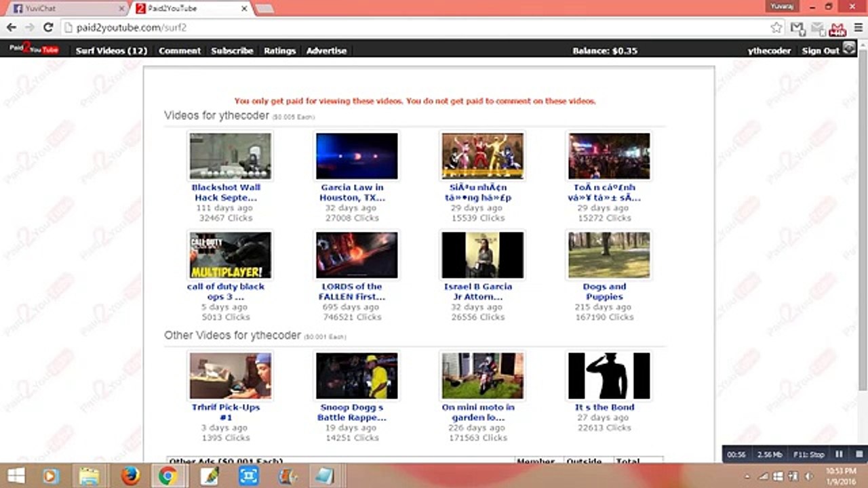Open a new browser tab
The image size is (868, 488).
coord(264,9)
